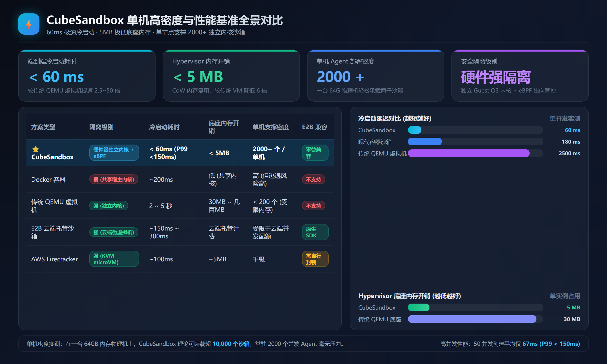Click the < 60 ms metric value
Screen dimensions: 607x364
[x=57, y=77]
